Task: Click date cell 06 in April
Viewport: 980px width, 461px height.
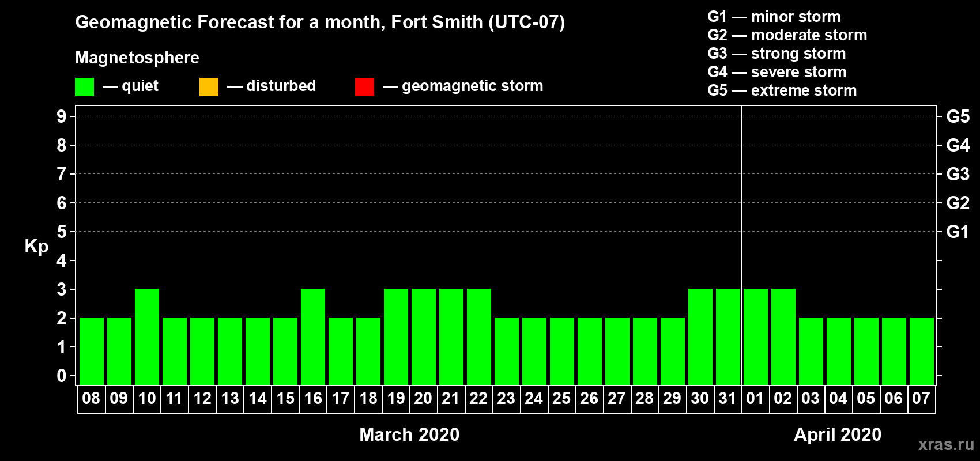Action: coord(894,399)
